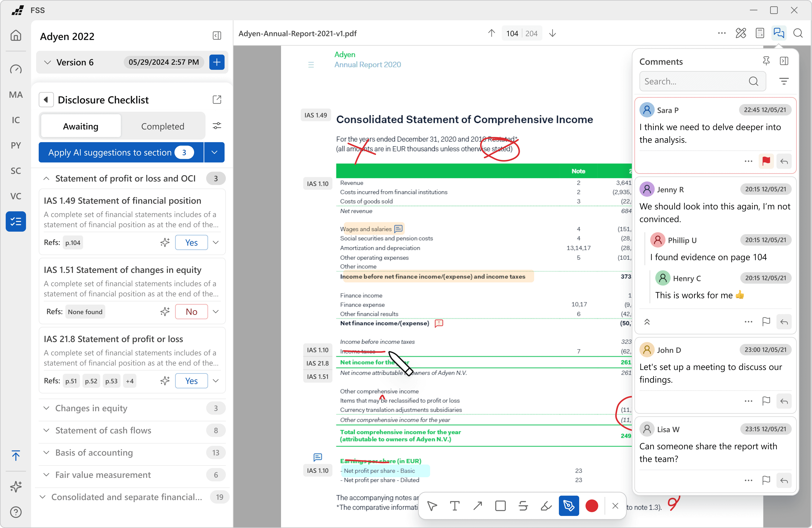Open dropdown beside IAS 1.49 Yes answer

coord(216,242)
